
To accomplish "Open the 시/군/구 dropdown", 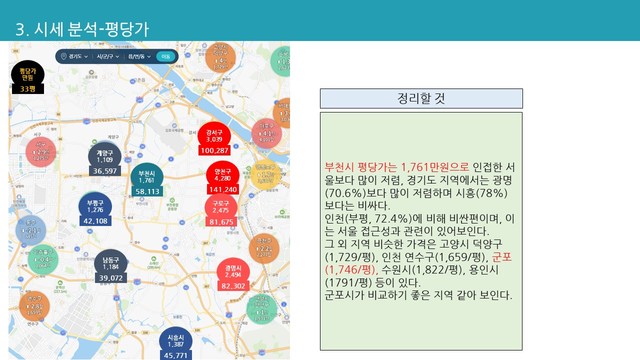I will tap(108, 56).
